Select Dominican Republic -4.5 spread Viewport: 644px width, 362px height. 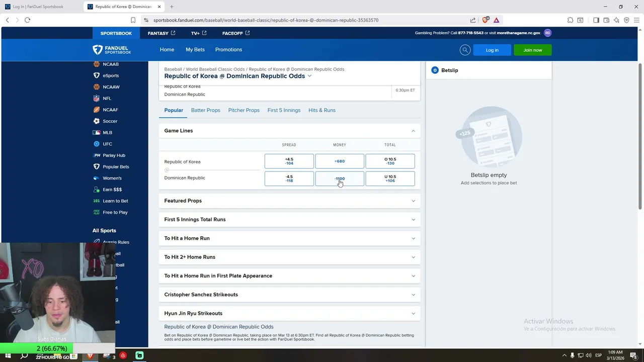point(289,178)
